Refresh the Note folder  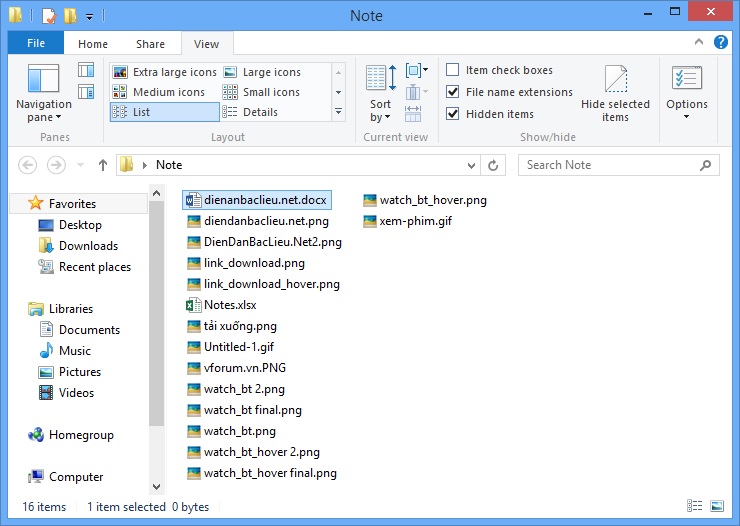(493, 165)
